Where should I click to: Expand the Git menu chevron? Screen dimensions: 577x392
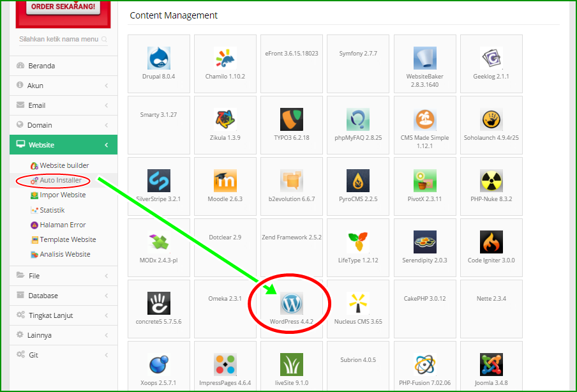tap(107, 355)
